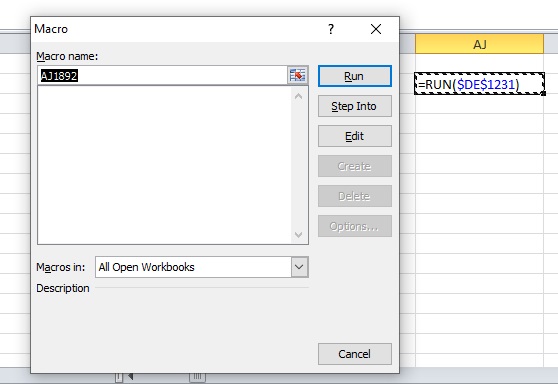
Task: Open the Macro dialog help question mark
Action: click(331, 29)
